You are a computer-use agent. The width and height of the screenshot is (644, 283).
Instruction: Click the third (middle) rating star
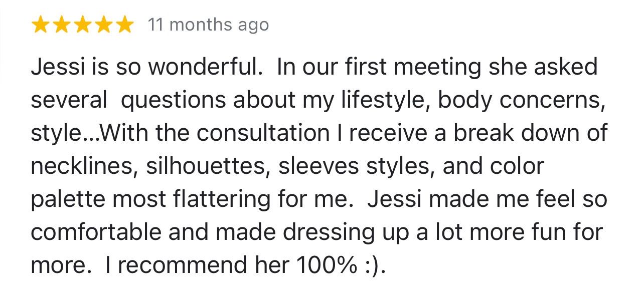pyautogui.click(x=83, y=25)
